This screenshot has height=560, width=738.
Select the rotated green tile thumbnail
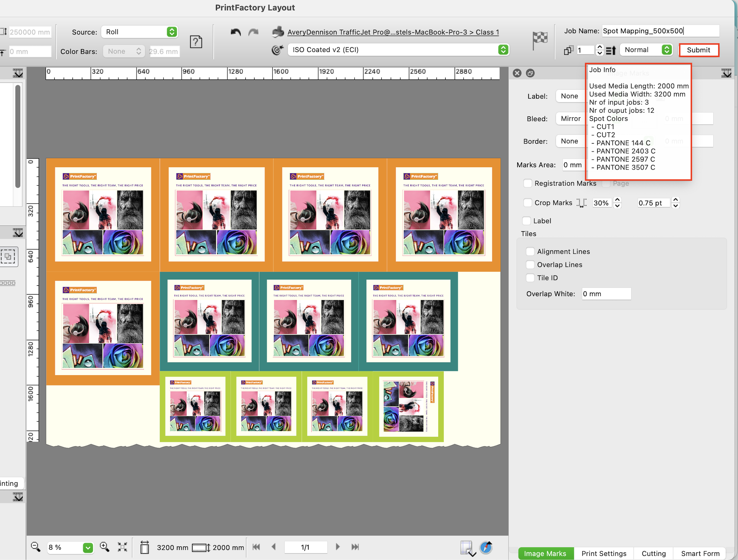tap(408, 407)
